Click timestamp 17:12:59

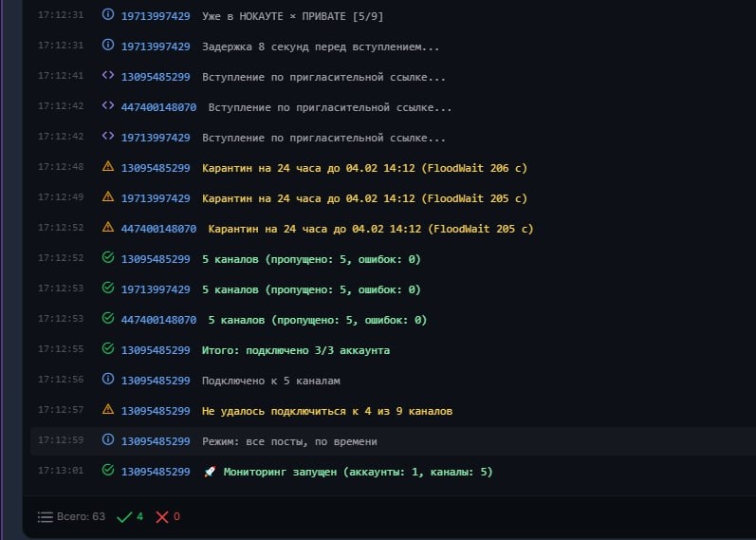[61, 440]
